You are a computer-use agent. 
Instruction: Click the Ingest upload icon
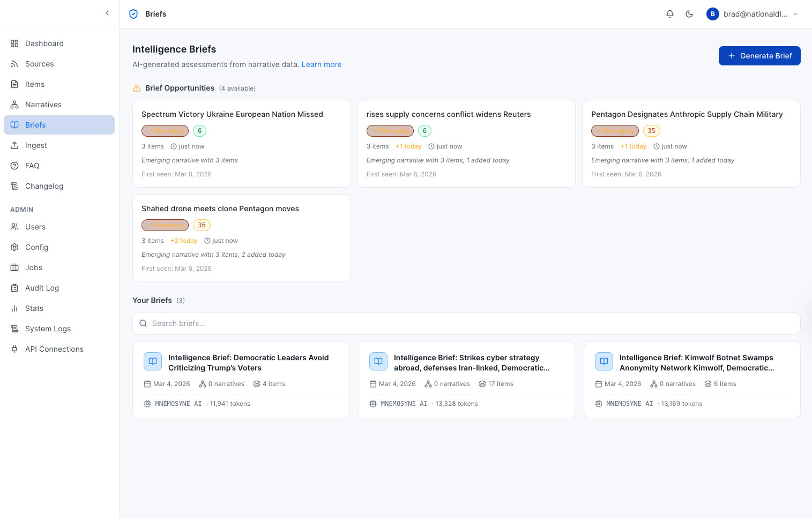[x=14, y=145]
